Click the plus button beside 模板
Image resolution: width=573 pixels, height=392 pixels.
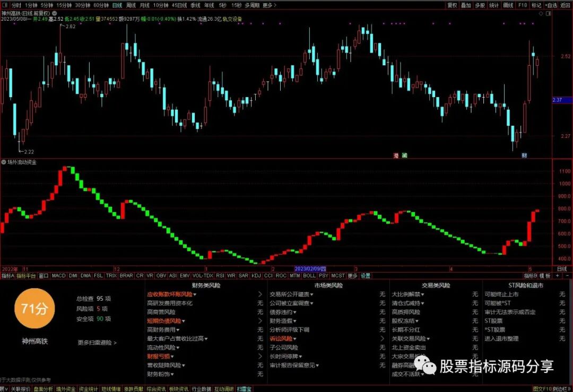(557, 276)
